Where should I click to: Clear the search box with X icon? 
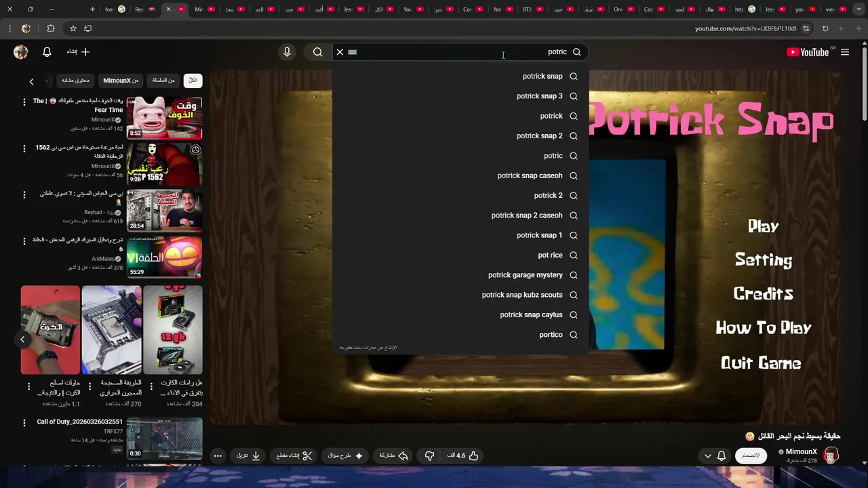click(x=340, y=52)
